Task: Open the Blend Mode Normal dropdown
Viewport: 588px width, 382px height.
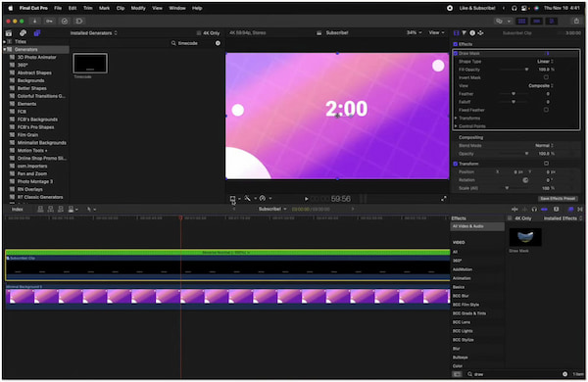Action: coord(544,145)
